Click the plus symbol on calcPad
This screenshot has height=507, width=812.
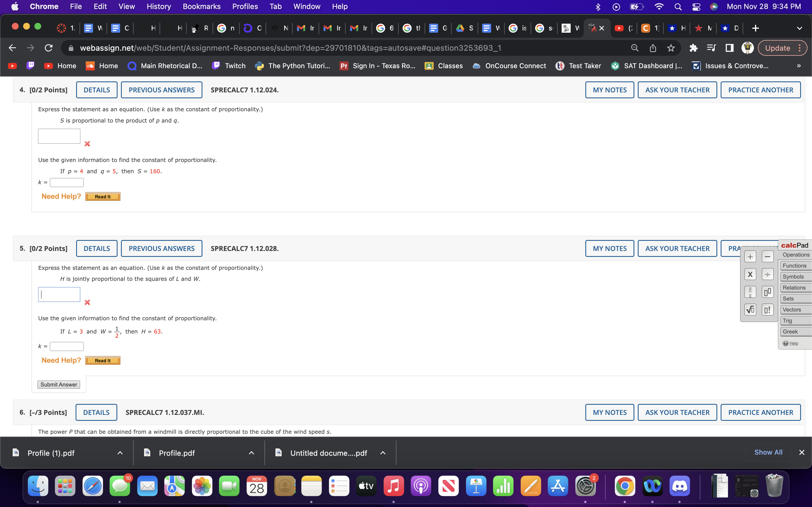point(750,256)
